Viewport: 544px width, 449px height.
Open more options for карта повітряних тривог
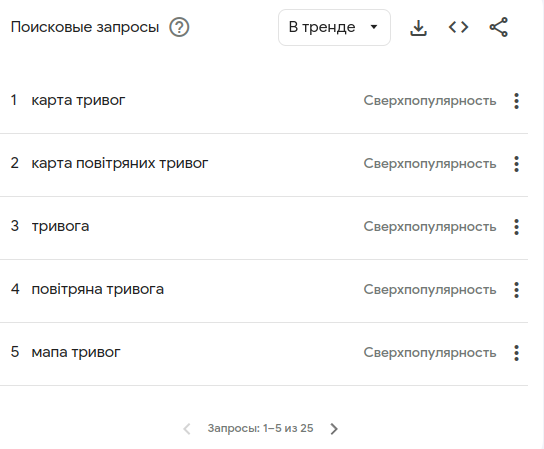pyautogui.click(x=517, y=164)
